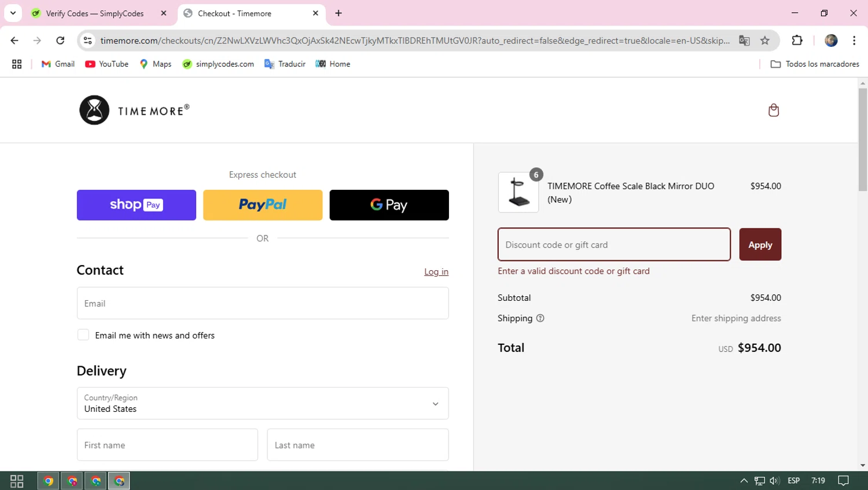Pay with PayPal button

point(263,205)
